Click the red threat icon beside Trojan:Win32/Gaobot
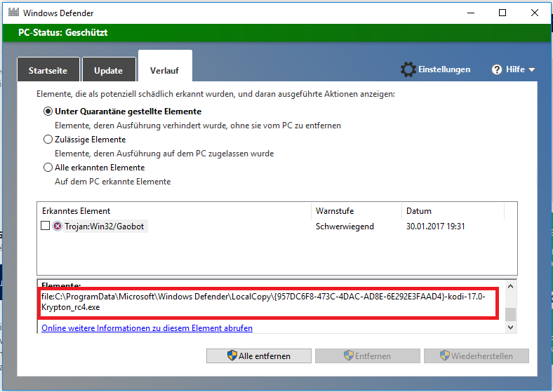The image size is (553, 392). [57, 227]
